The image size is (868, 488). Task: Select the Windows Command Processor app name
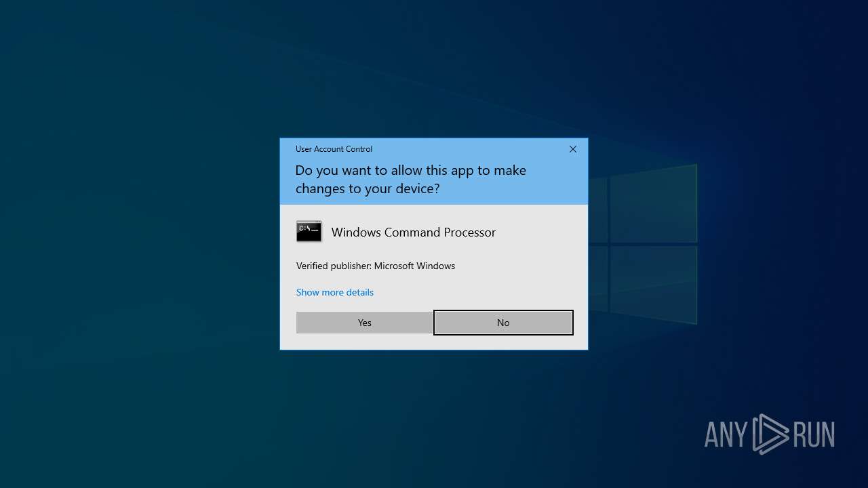[414, 232]
